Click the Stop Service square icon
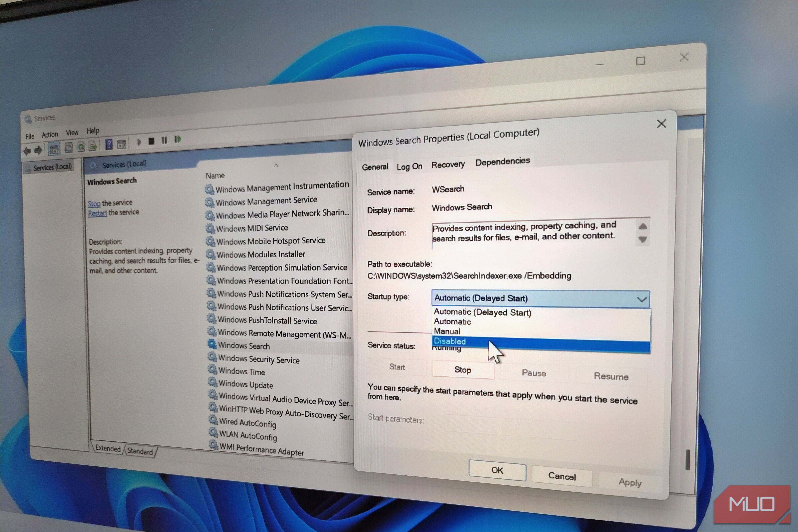The width and height of the screenshot is (798, 532). pyautogui.click(x=151, y=141)
